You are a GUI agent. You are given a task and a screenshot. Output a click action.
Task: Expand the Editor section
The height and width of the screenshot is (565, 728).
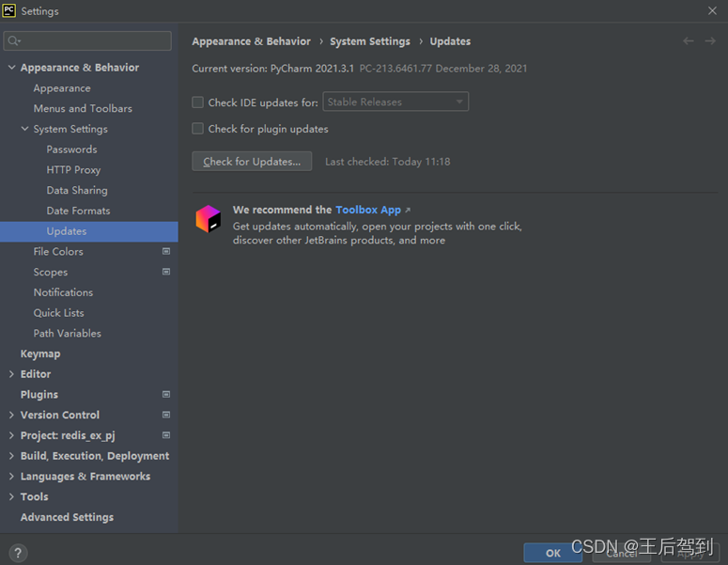pyautogui.click(x=11, y=374)
